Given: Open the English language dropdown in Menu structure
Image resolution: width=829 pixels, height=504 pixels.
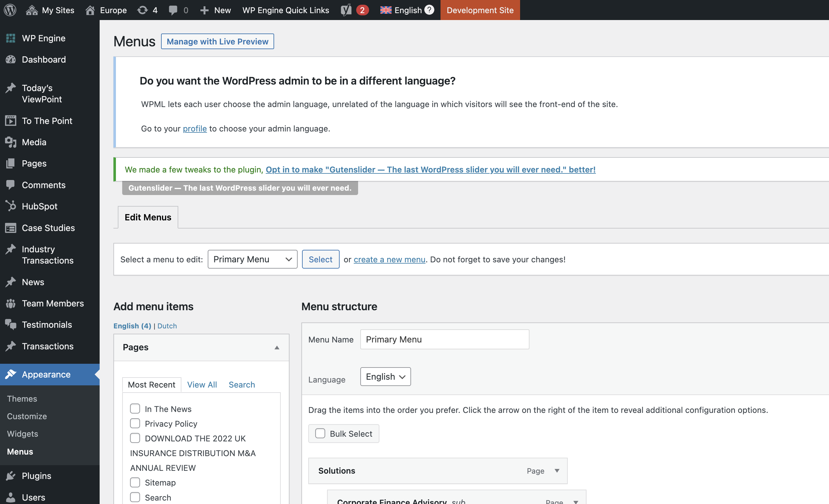Looking at the screenshot, I should [385, 377].
